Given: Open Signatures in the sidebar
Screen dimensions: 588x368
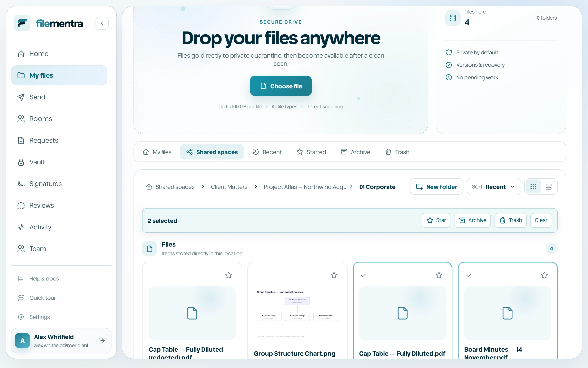Looking at the screenshot, I should (x=59, y=184).
